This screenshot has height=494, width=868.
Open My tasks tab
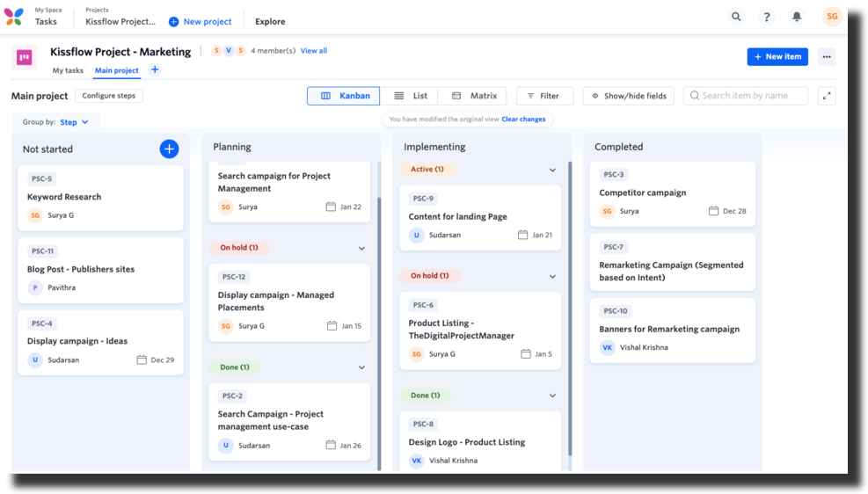tap(68, 70)
